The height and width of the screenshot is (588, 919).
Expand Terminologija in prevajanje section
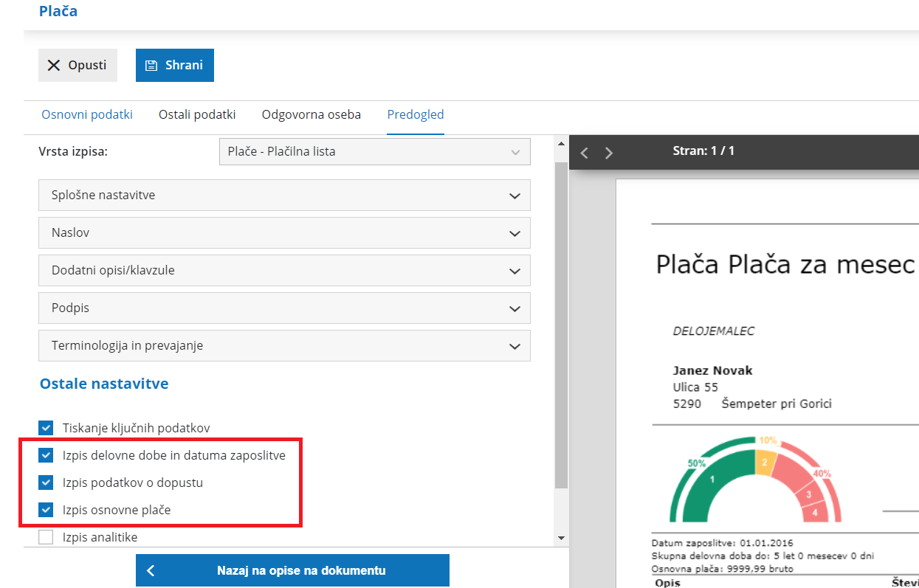point(284,345)
